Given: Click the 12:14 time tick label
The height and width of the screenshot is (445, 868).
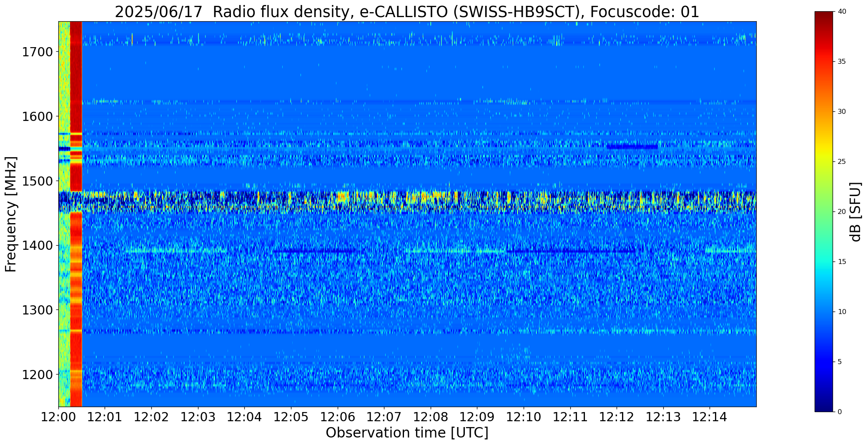Looking at the screenshot, I should 710,417.
